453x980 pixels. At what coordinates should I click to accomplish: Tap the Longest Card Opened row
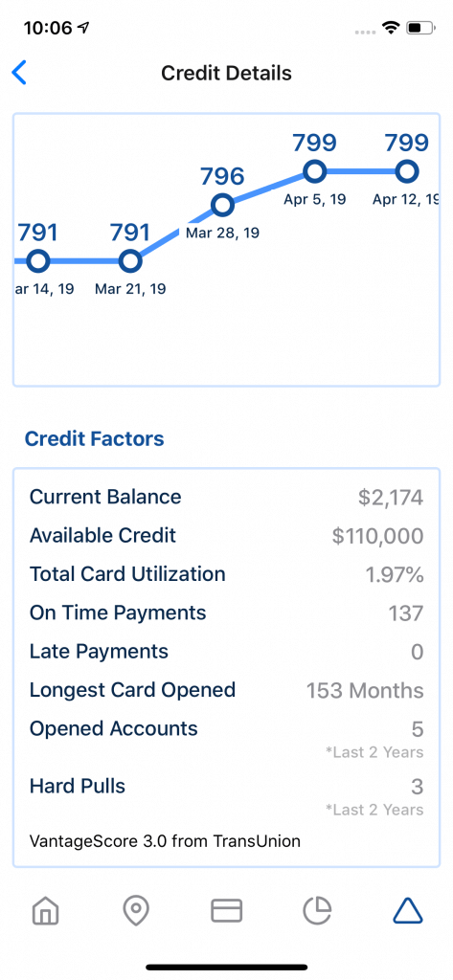[x=226, y=690]
